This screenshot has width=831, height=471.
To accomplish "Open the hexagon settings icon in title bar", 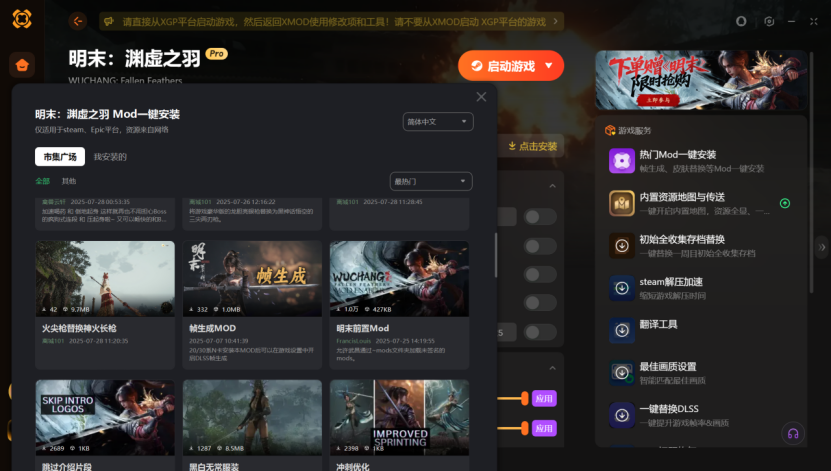I will pyautogui.click(x=769, y=21).
